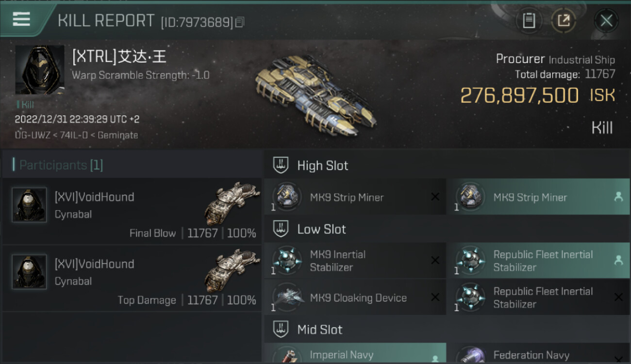Select the MK9 Cloaking Device module
Image resolution: width=631 pixels, height=364 pixels.
355,298
